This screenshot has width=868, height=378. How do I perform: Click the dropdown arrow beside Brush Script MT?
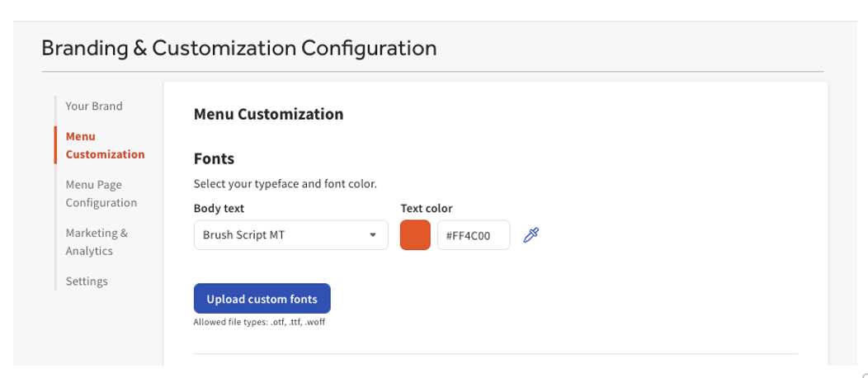coord(373,235)
